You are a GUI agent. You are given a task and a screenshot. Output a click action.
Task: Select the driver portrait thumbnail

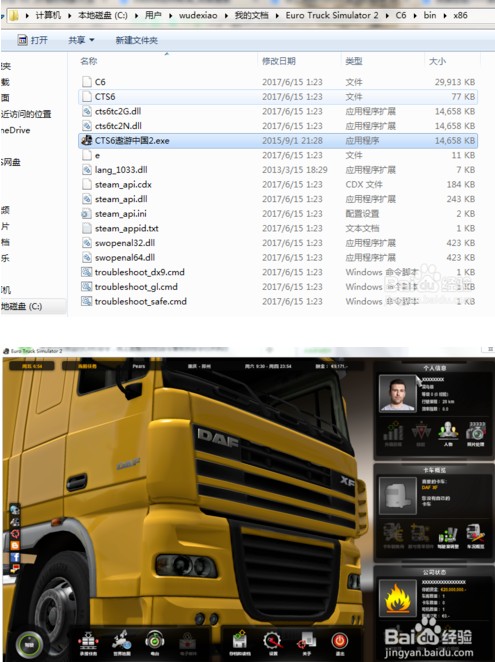tap(397, 393)
